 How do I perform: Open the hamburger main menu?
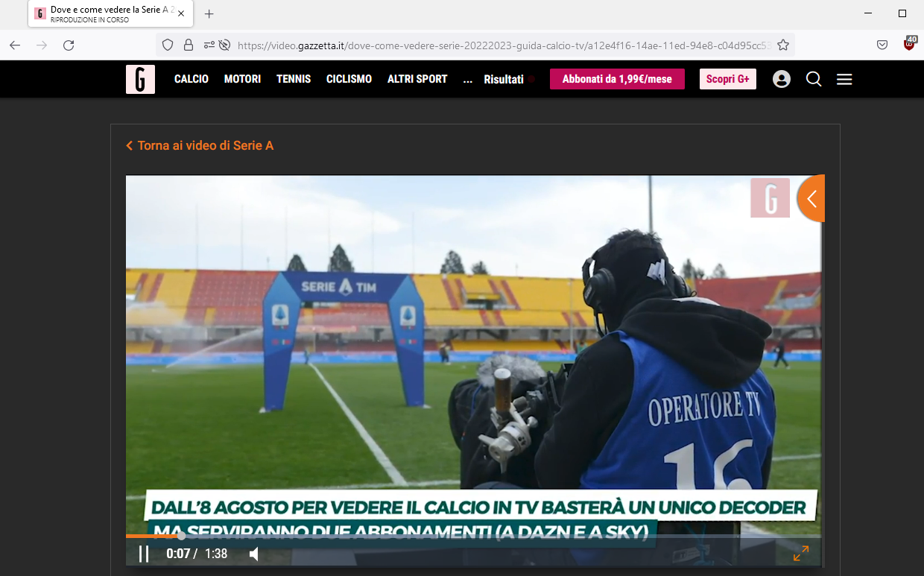tap(844, 79)
